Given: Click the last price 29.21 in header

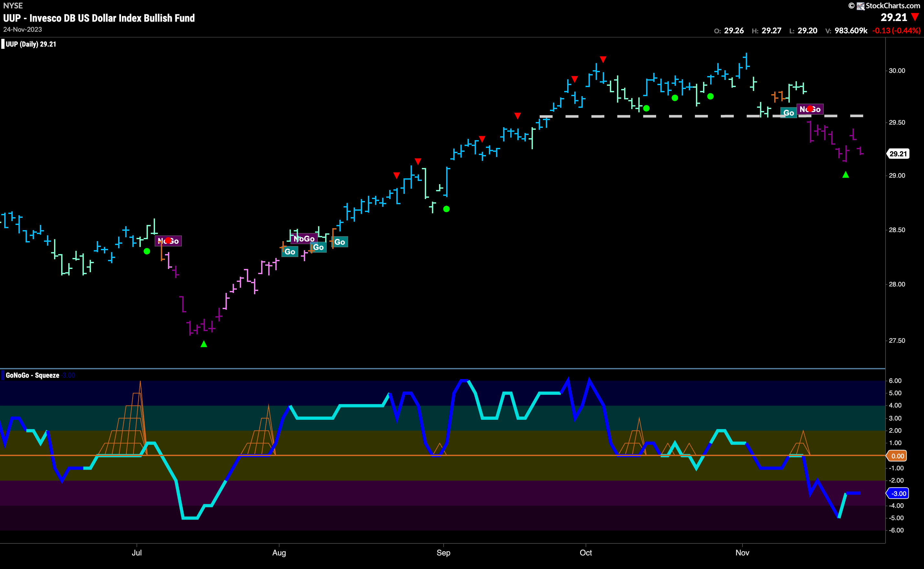Looking at the screenshot, I should pos(894,17).
